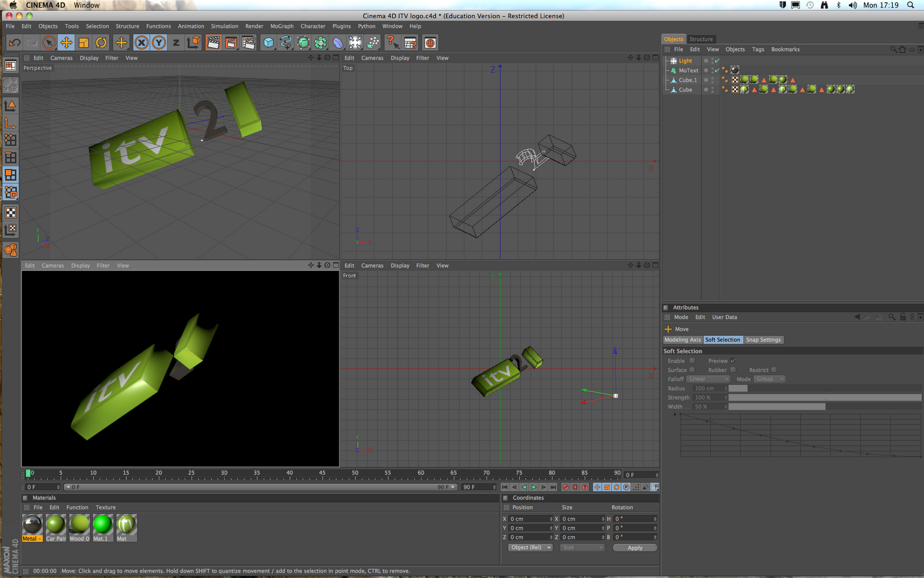
Task: Open the Bookmarks menu in Objects panel
Action: point(785,49)
